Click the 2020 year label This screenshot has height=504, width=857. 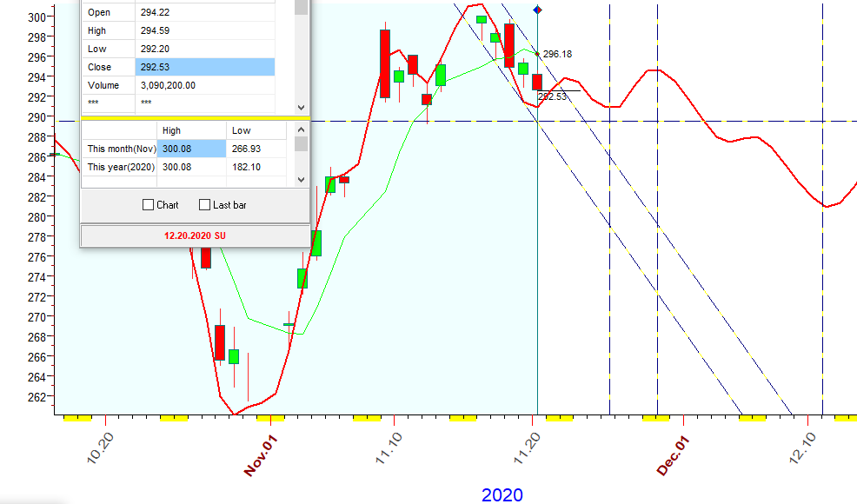pyautogui.click(x=502, y=494)
